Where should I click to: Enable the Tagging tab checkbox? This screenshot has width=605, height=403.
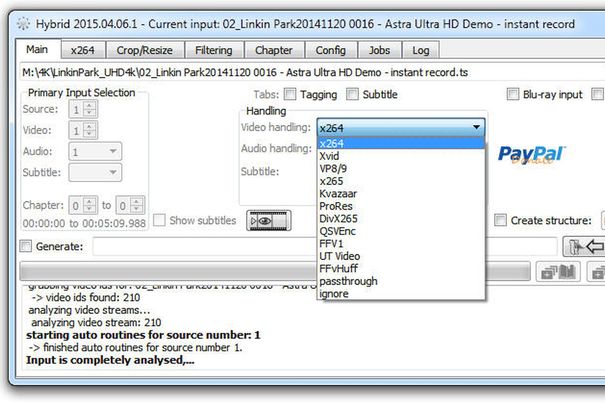[x=290, y=95]
